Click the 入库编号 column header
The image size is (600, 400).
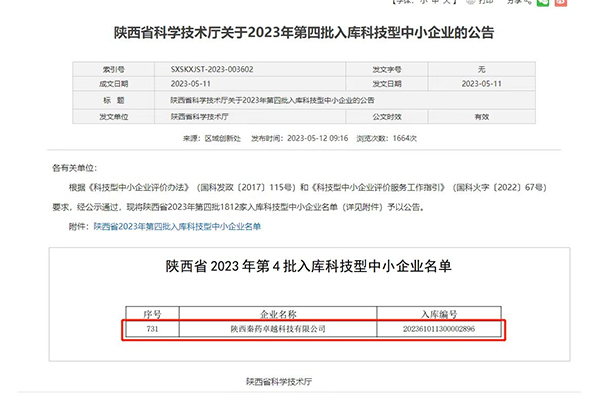(x=439, y=314)
